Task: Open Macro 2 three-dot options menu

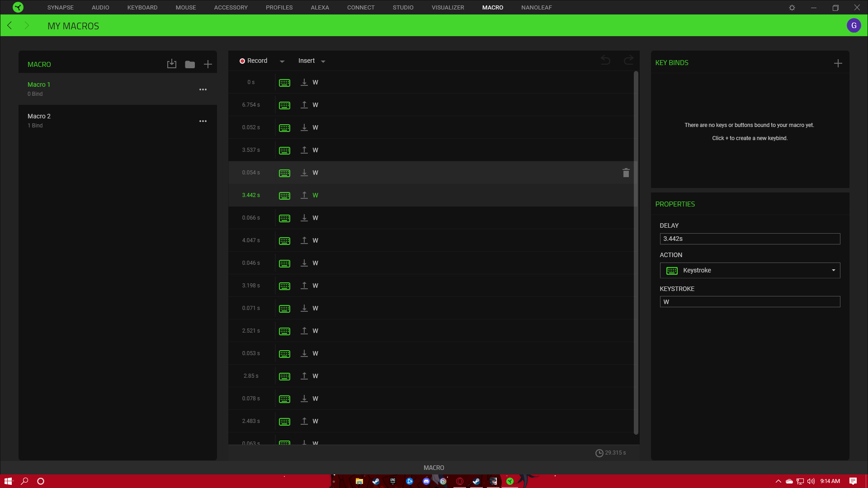Action: tap(203, 121)
